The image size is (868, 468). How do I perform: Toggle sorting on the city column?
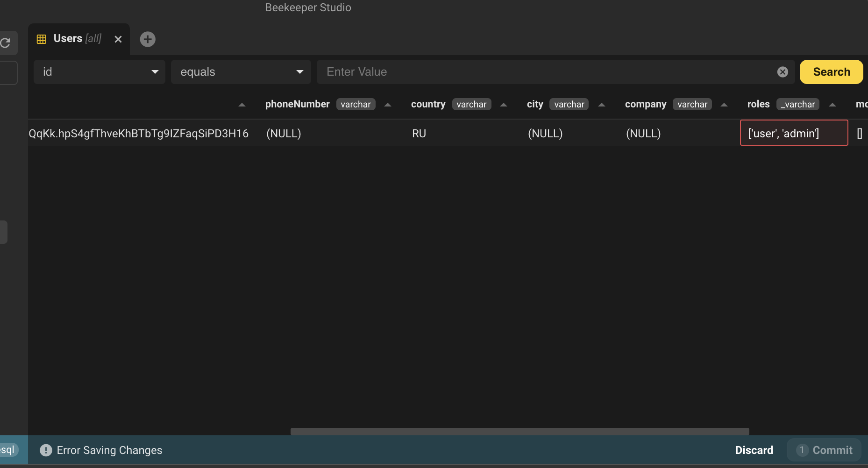(602, 105)
